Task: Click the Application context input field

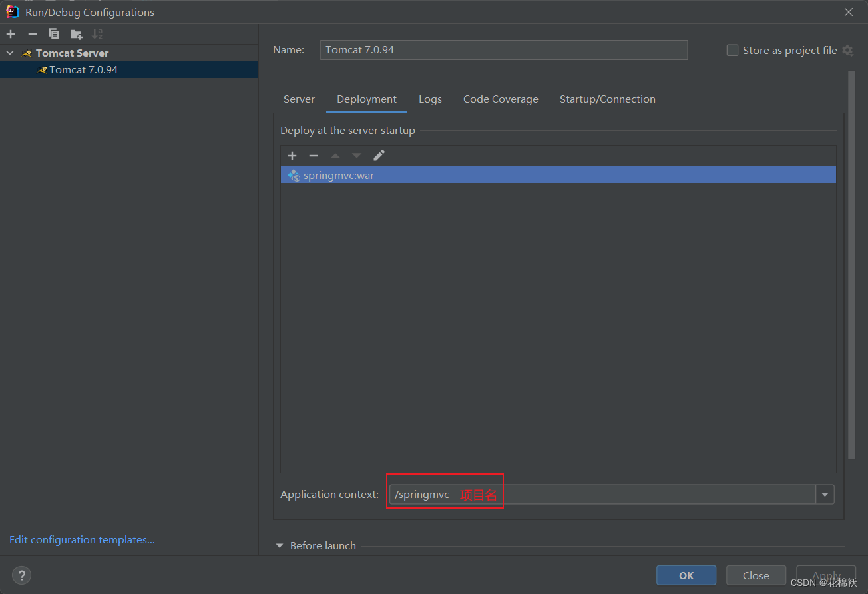Action: coord(602,495)
